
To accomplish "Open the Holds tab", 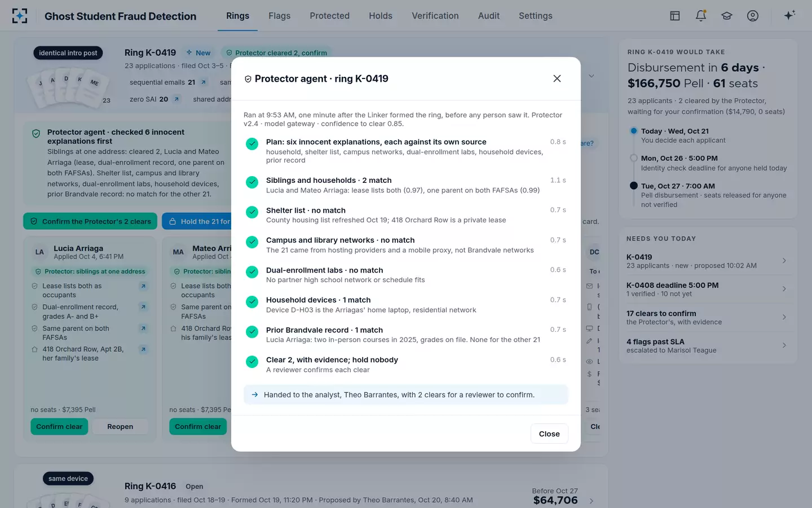I will point(381,16).
